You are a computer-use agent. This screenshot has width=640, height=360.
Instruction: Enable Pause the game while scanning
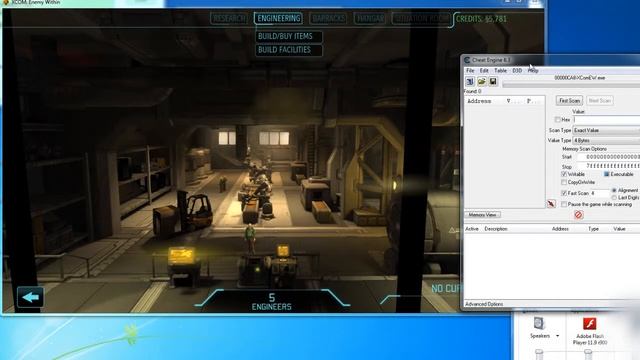564,204
